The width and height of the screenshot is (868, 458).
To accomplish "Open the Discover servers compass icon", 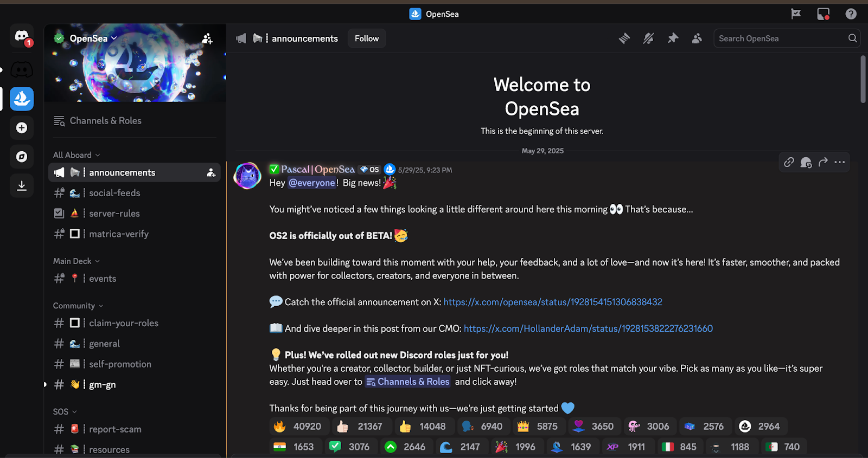I will click(22, 157).
